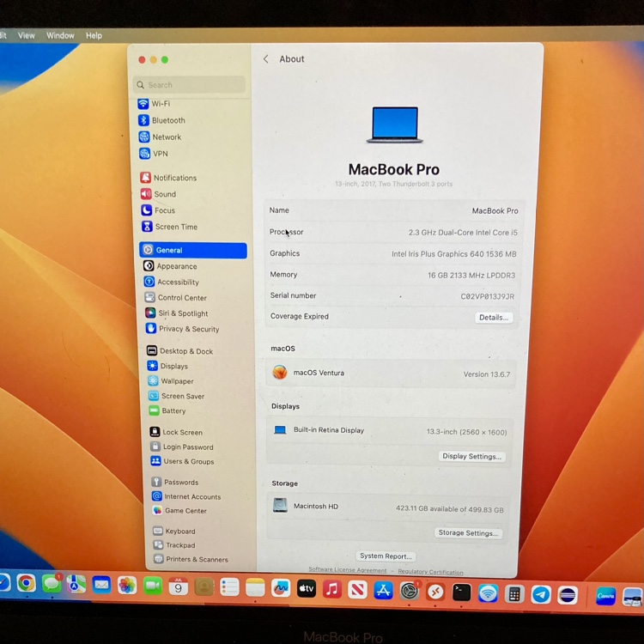The image size is (644, 644).
Task: Select Notifications in the sidebar
Action: pos(168,178)
